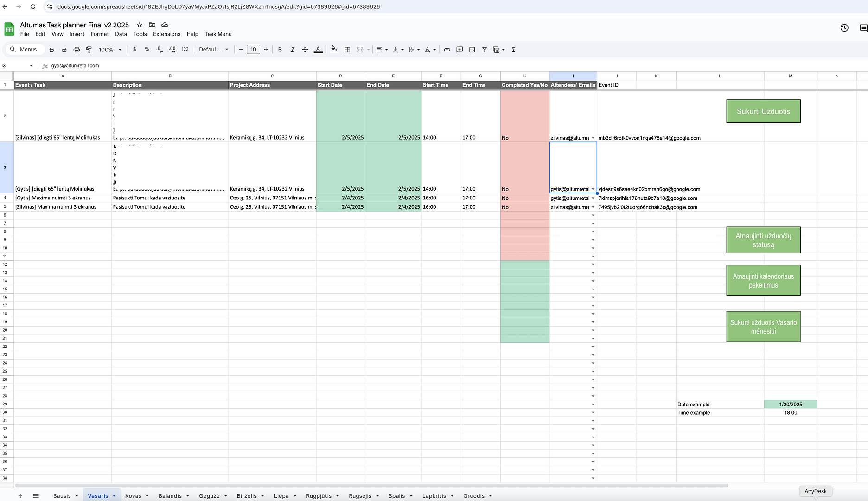The height and width of the screenshot is (501, 868).
Task: Click the Sukurti Užduotis button
Action: [x=763, y=111]
